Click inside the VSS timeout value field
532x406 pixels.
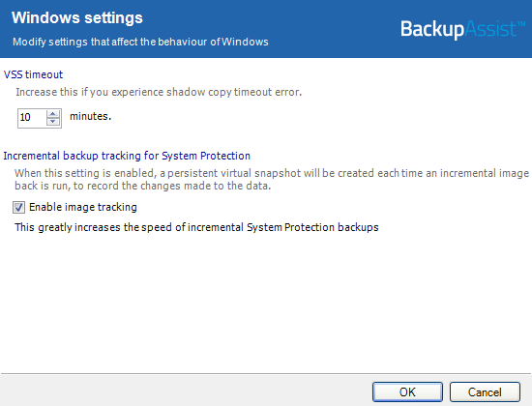pos(32,118)
